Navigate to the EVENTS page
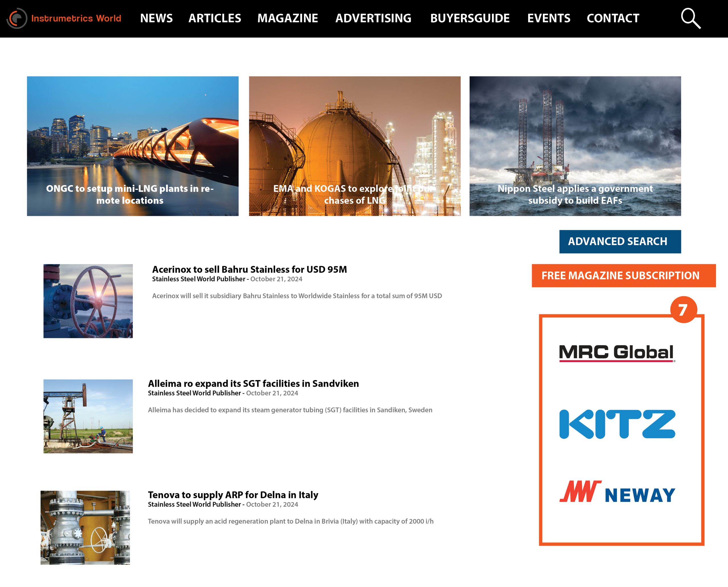Screen dimensions: 728x587 (548, 18)
